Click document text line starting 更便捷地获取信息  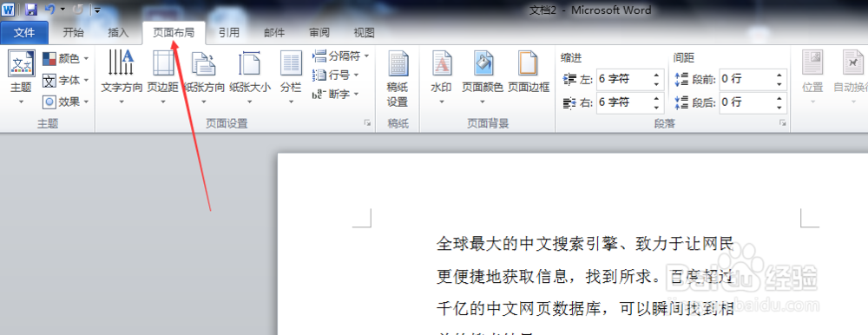pyautogui.click(x=585, y=276)
